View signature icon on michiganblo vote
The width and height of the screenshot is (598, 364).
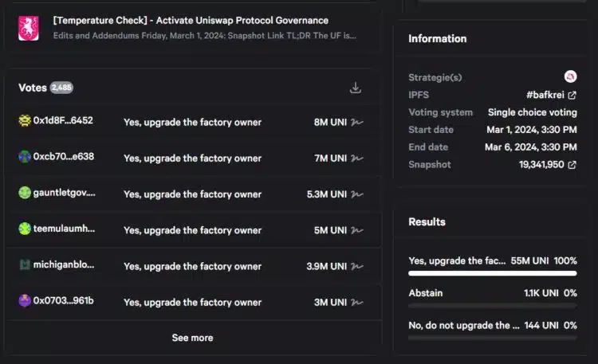357,266
